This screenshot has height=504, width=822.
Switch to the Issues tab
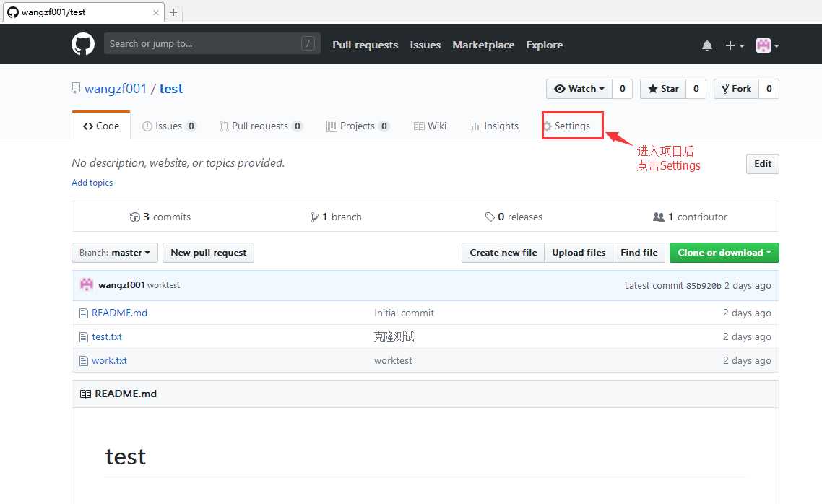pos(169,126)
